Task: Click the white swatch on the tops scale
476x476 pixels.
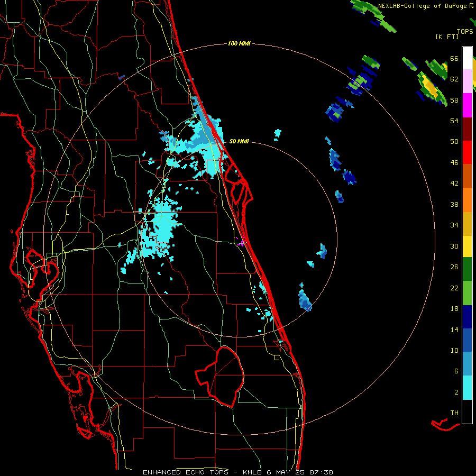Action: pos(467,58)
